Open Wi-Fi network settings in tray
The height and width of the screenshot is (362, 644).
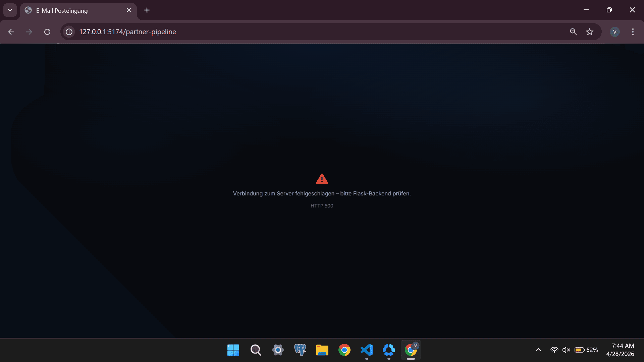[x=554, y=350]
